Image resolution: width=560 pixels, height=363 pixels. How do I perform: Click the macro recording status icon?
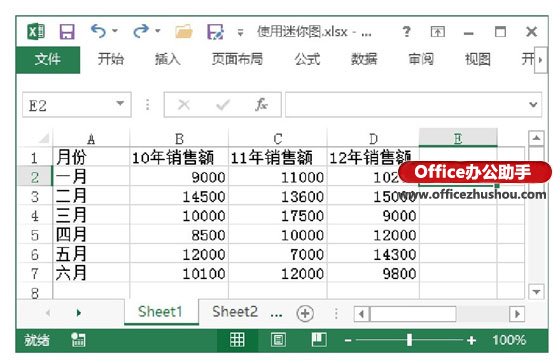(x=78, y=340)
